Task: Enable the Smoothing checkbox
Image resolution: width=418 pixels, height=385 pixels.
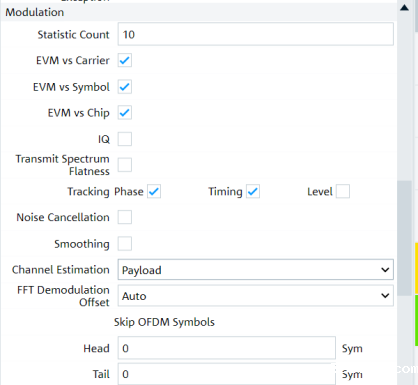Action: tap(125, 244)
